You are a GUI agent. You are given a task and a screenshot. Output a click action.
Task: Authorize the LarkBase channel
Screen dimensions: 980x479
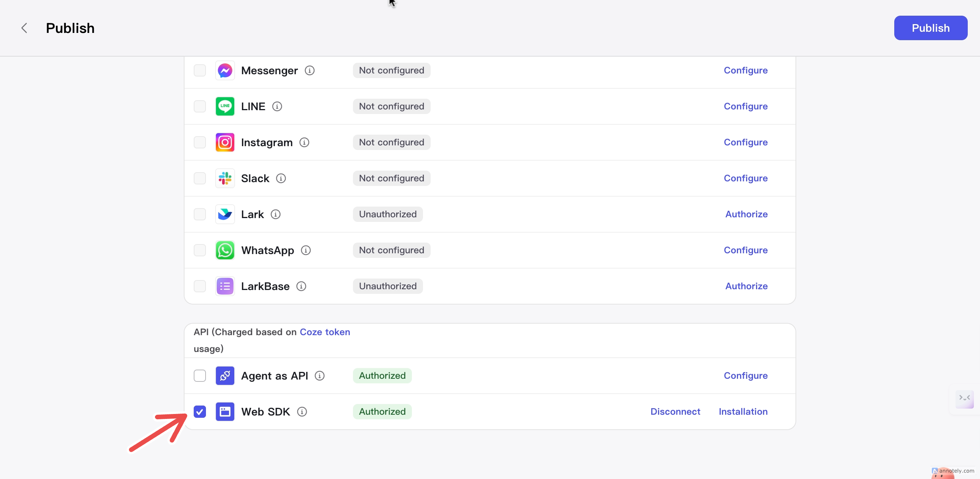[x=746, y=286]
